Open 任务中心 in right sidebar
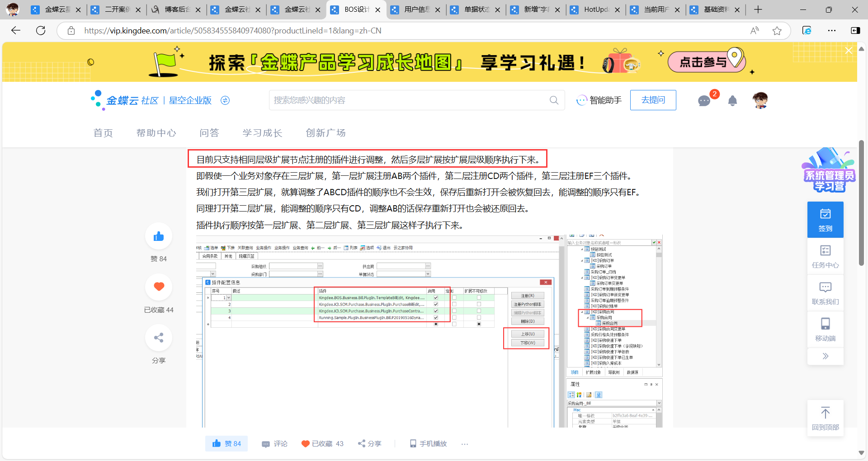 click(x=826, y=256)
